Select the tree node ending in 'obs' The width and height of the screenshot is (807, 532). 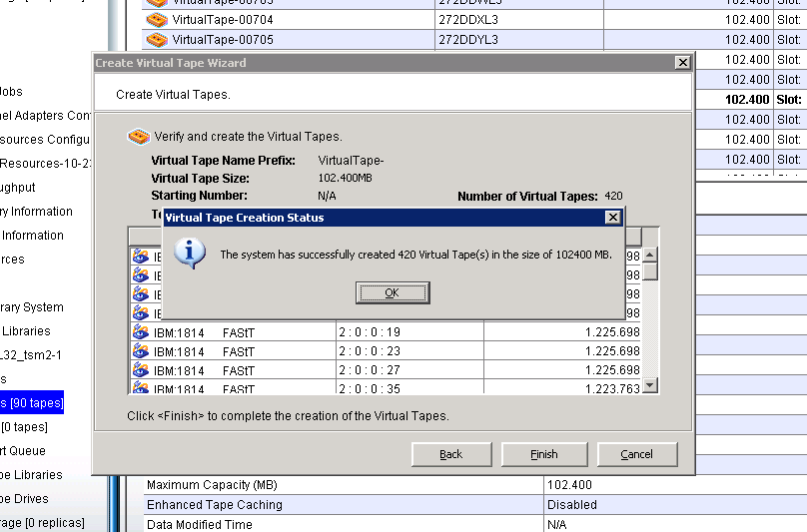pos(11,92)
